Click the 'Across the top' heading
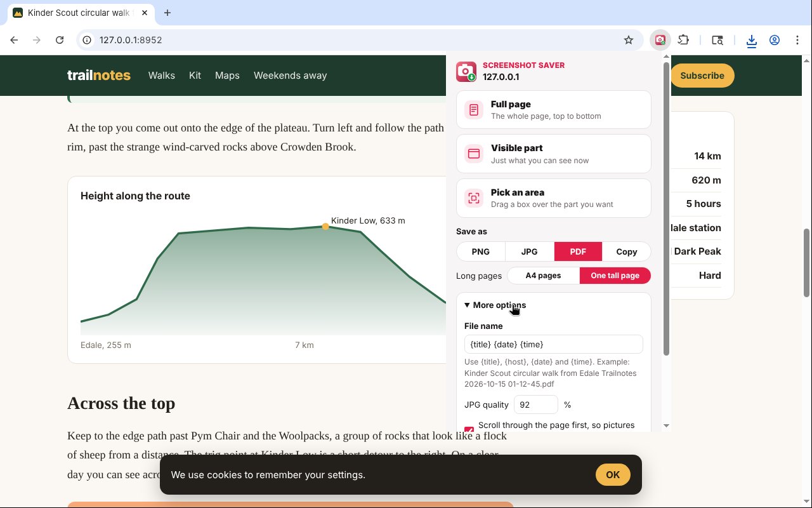The image size is (812, 508). (x=121, y=403)
